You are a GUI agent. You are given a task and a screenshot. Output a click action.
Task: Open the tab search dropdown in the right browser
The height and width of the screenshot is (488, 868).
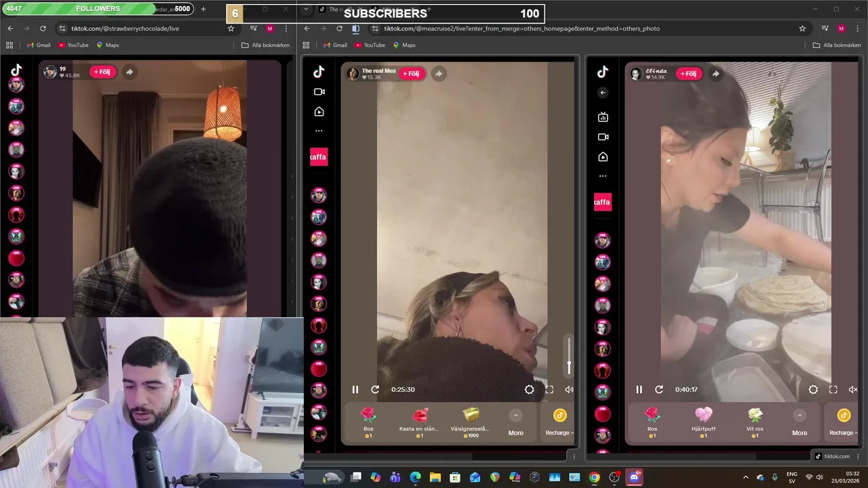306,9
